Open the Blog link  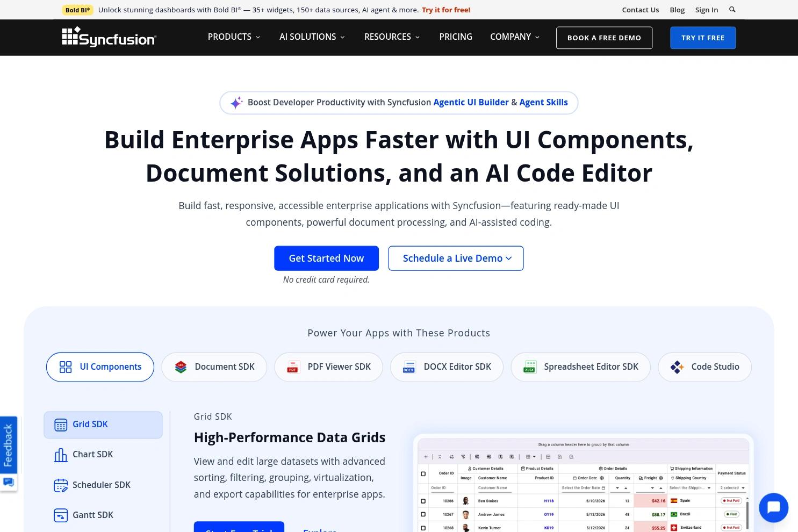point(677,10)
